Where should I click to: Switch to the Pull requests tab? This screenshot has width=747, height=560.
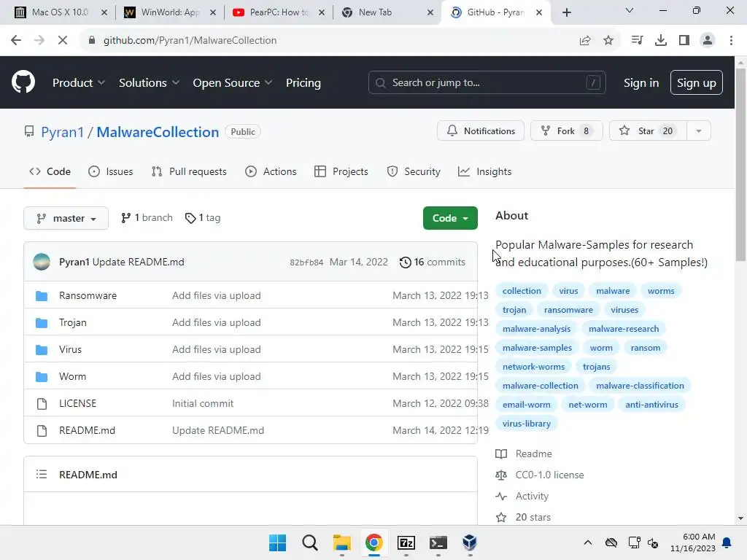pos(189,171)
